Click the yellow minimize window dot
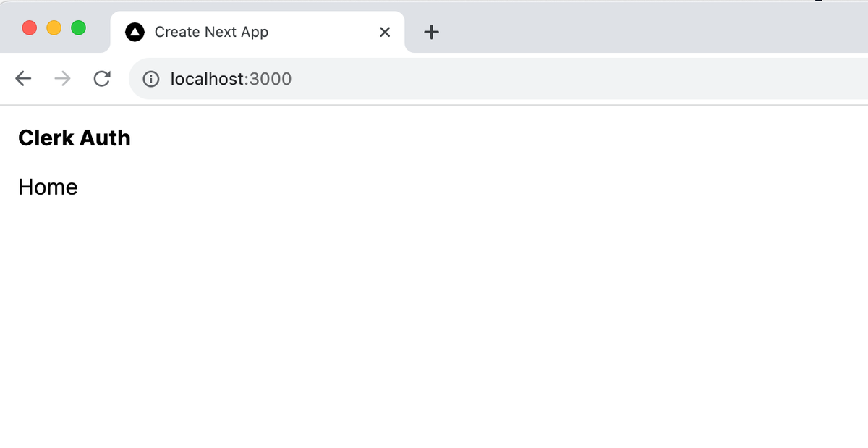 pyautogui.click(x=53, y=27)
